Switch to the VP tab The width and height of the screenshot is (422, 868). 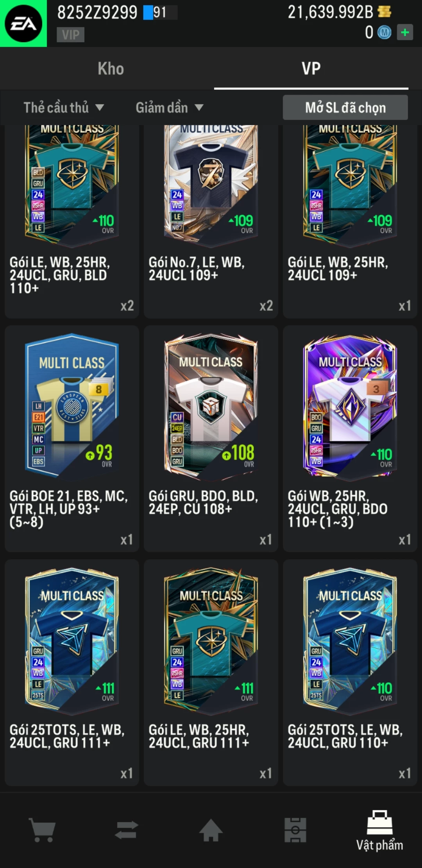click(311, 69)
